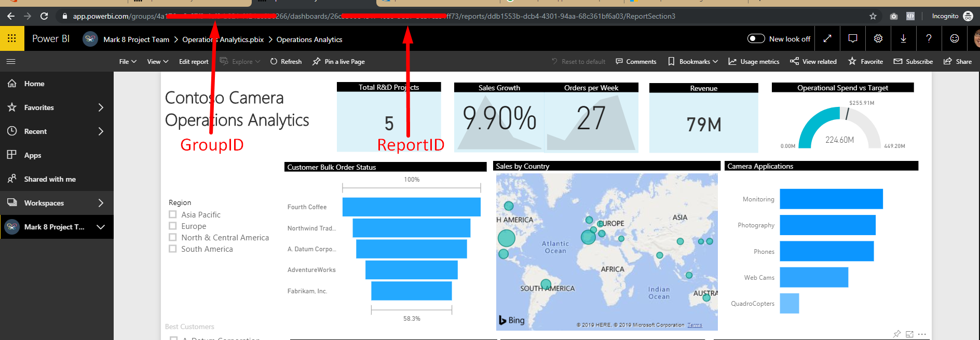Open Camera Applications visual in focus mode

tap(909, 334)
